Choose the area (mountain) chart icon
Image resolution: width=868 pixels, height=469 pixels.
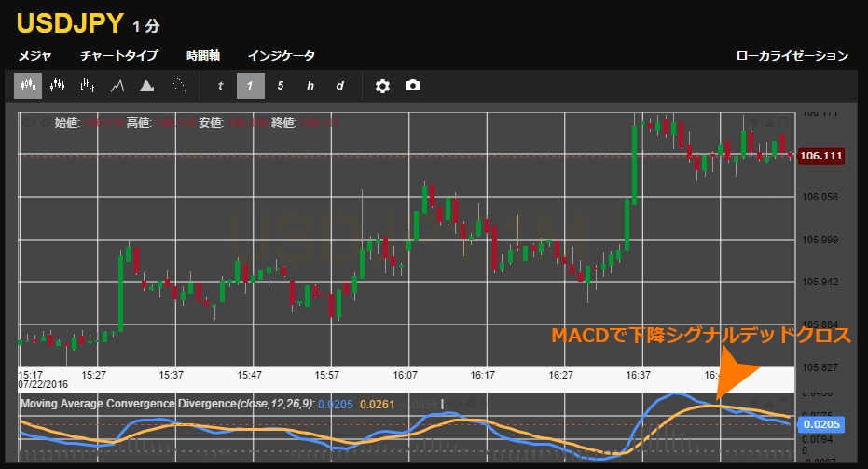[146, 86]
